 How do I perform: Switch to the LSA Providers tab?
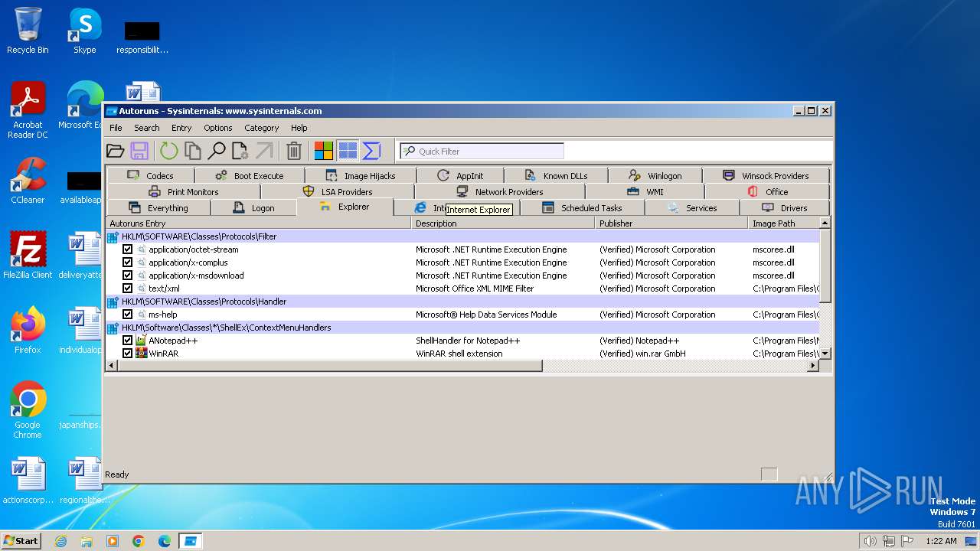[338, 192]
